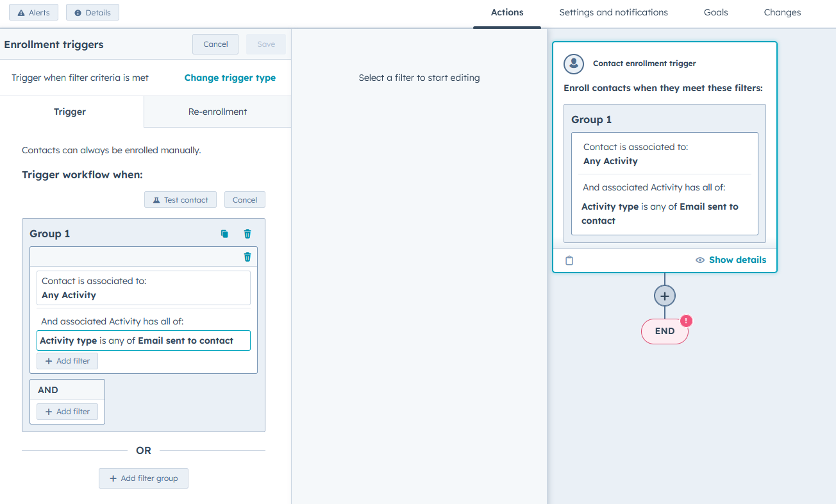Viewport: 836px width, 504px height.
Task: Click the error badge on the END node
Action: 685,319
